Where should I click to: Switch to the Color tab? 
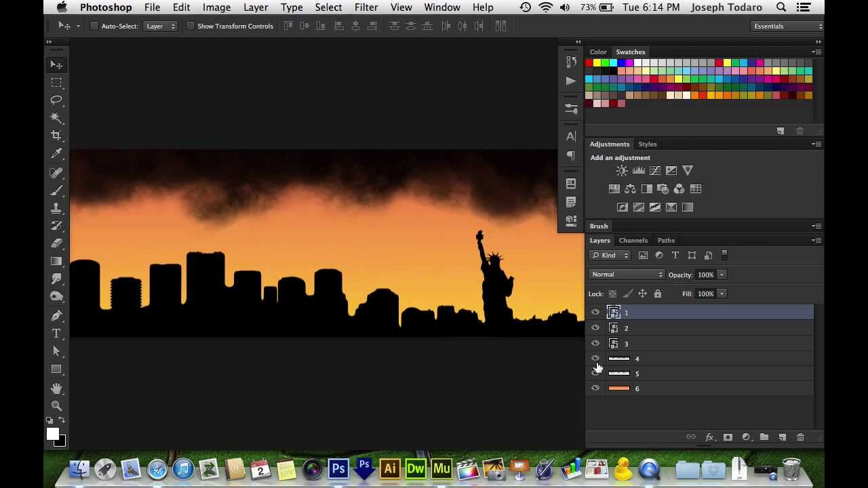pos(598,52)
